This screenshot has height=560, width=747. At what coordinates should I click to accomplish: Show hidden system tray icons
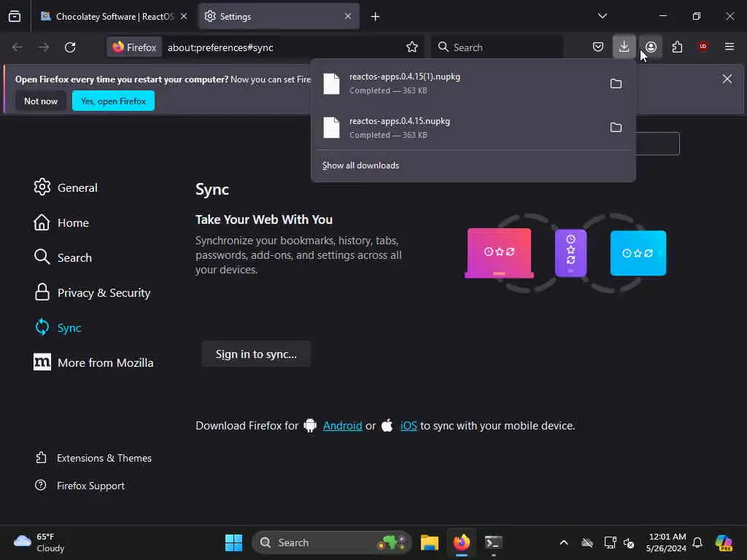(x=564, y=542)
